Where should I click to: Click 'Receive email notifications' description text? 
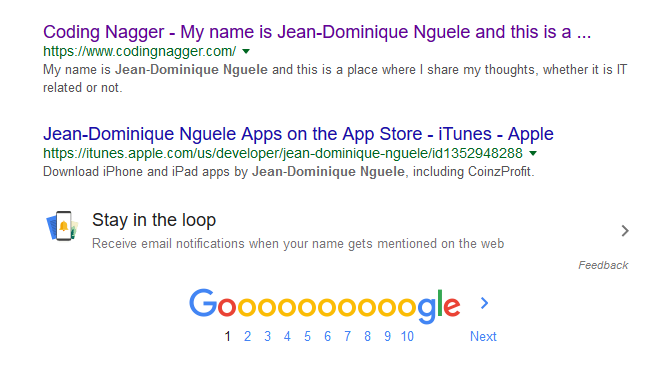(x=298, y=243)
